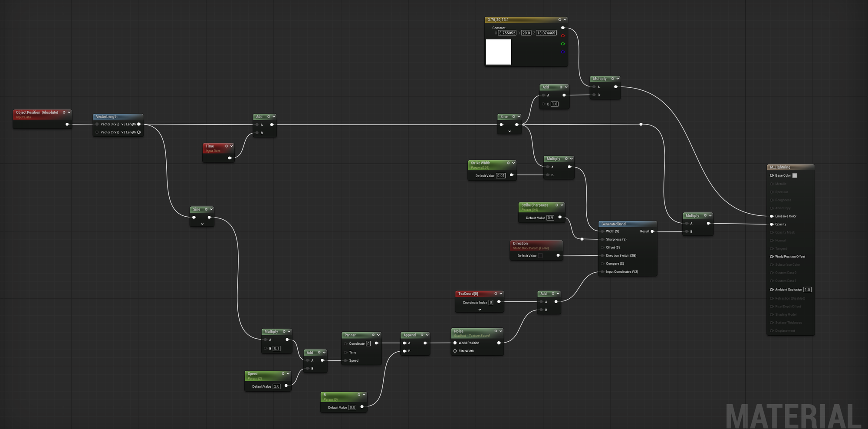
Task: Expand chevron on Strike Sharpness node header
Action: click(562, 205)
